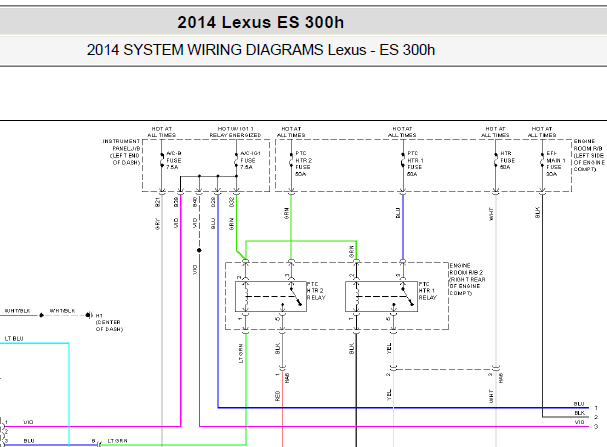The width and height of the screenshot is (607, 447).
Task: Click the 'M46' label beside the RED wire
Action: pyautogui.click(x=287, y=378)
